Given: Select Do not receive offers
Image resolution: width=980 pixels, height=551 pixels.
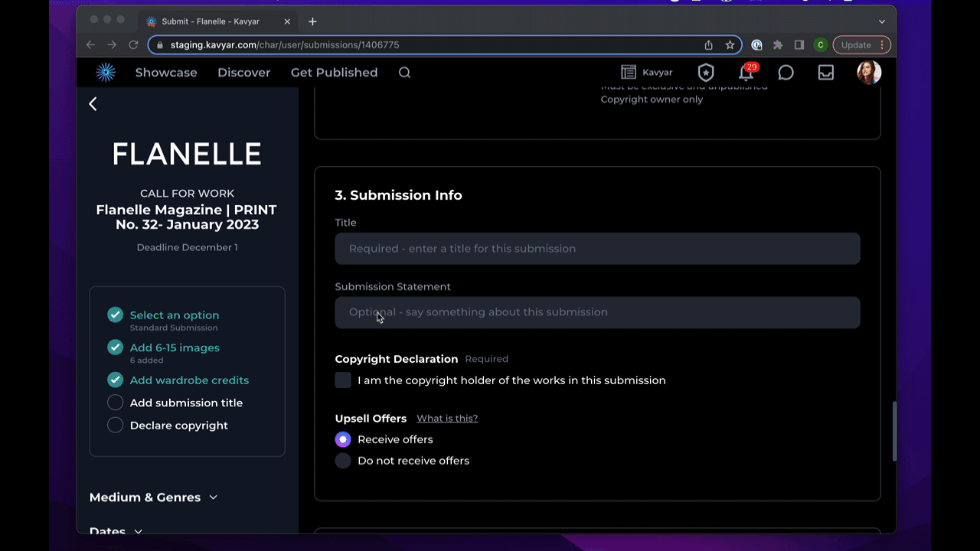Looking at the screenshot, I should click(x=343, y=461).
